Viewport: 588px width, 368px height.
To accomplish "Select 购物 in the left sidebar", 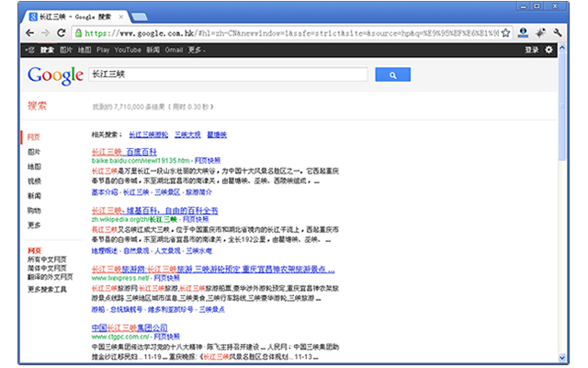I will pos(34,211).
